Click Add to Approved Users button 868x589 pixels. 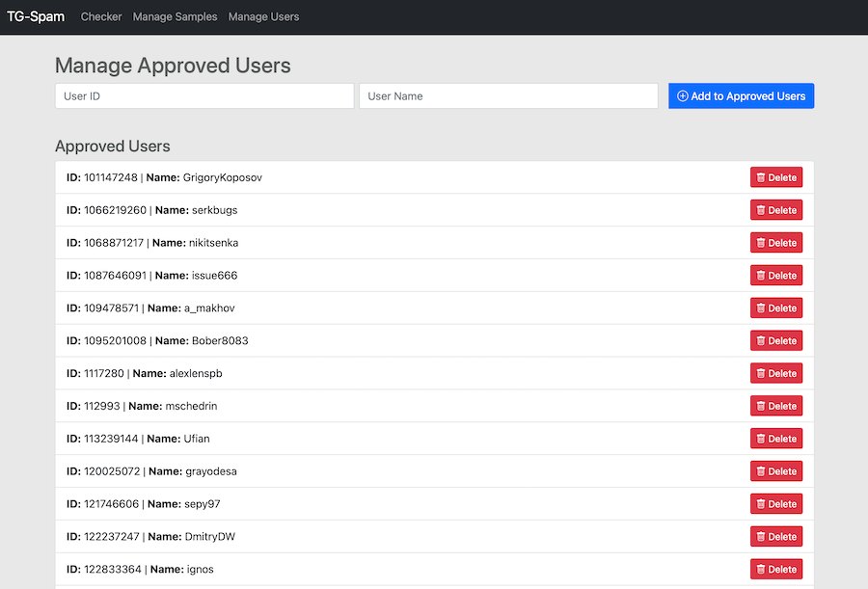tap(741, 95)
